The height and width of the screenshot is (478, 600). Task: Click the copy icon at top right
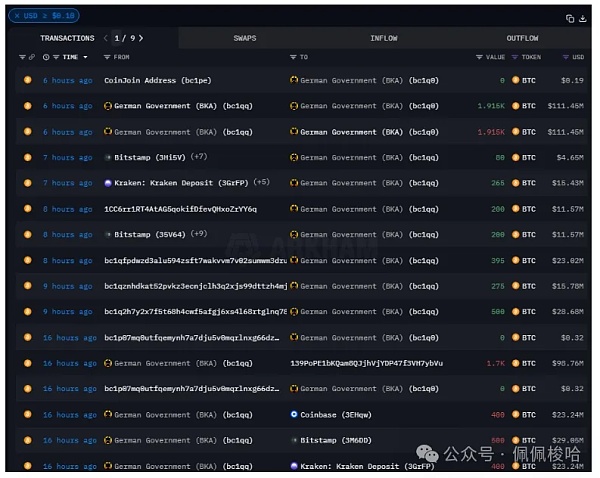click(x=570, y=18)
